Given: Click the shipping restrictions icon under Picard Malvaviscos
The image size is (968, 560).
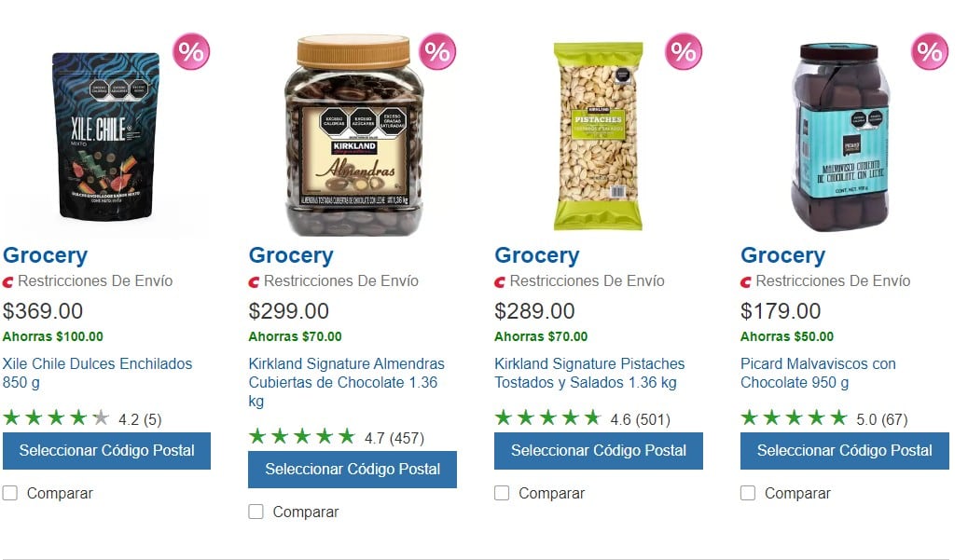Looking at the screenshot, I should tap(747, 281).
